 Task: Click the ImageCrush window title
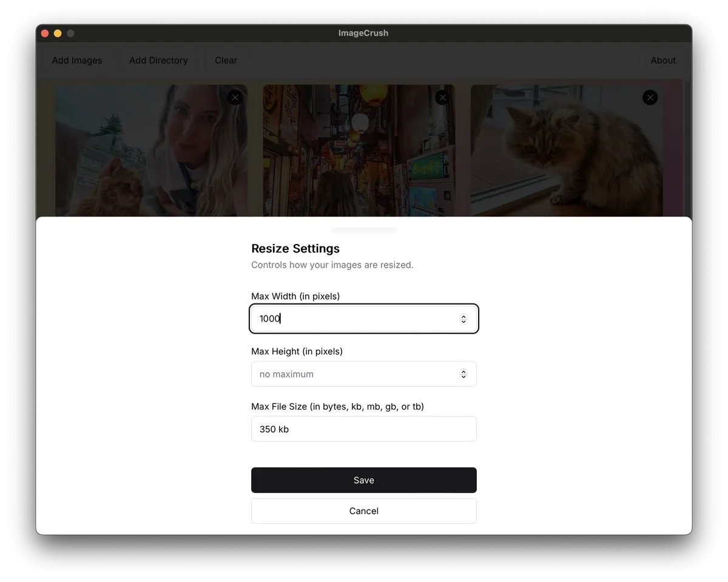click(363, 33)
